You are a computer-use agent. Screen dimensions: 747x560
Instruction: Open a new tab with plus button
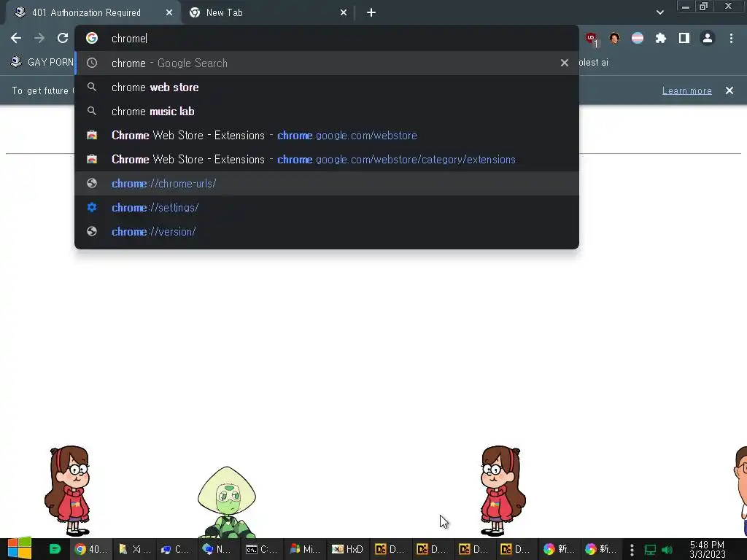click(371, 12)
